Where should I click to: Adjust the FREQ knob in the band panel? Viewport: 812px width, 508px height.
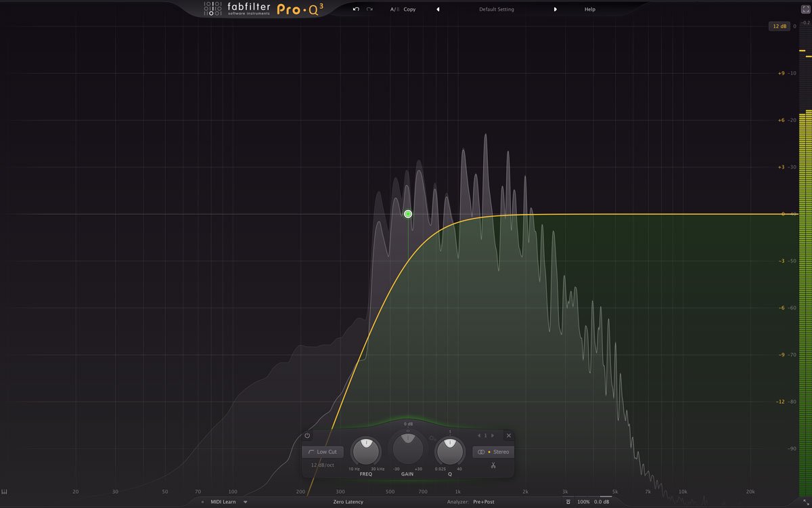(365, 450)
